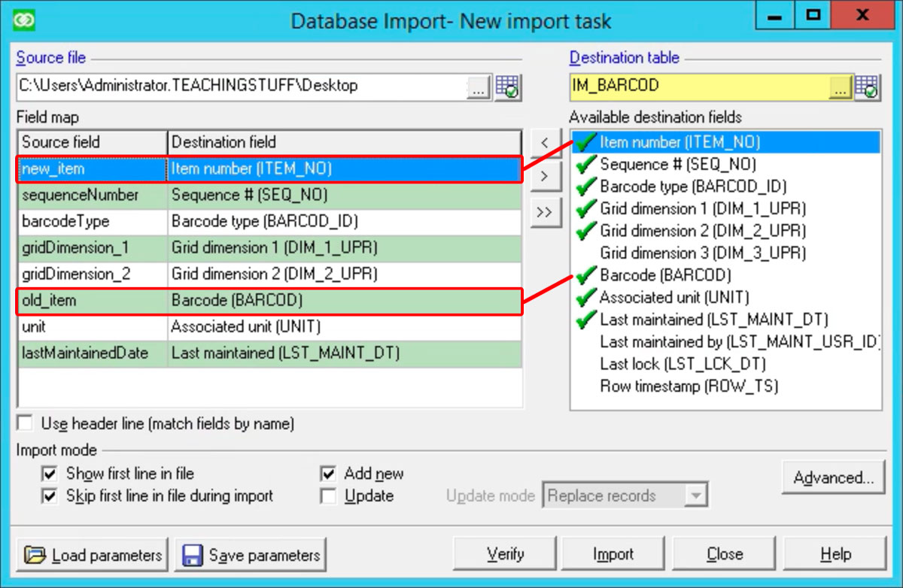Click the table icon next to IM_BARCOD

point(867,86)
